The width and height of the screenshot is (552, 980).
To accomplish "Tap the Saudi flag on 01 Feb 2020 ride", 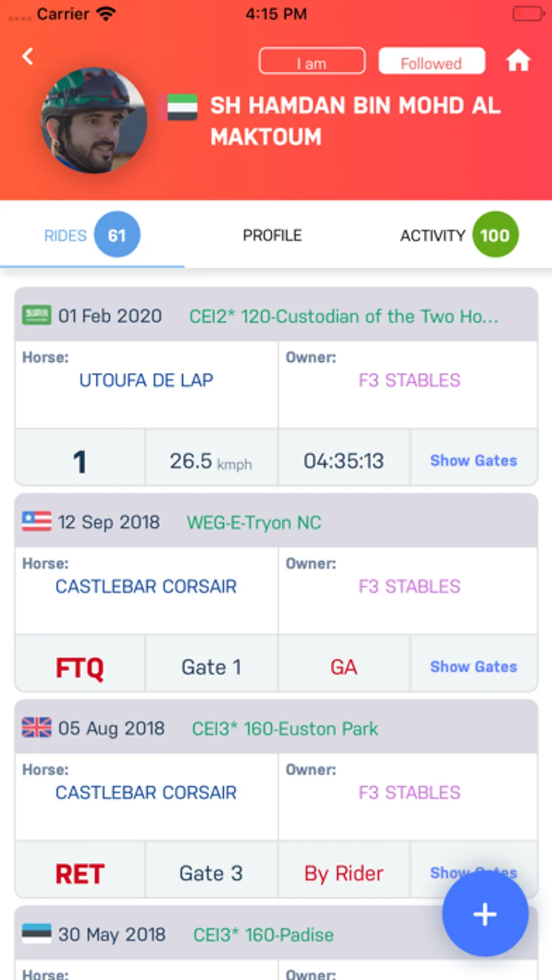I will [x=37, y=316].
